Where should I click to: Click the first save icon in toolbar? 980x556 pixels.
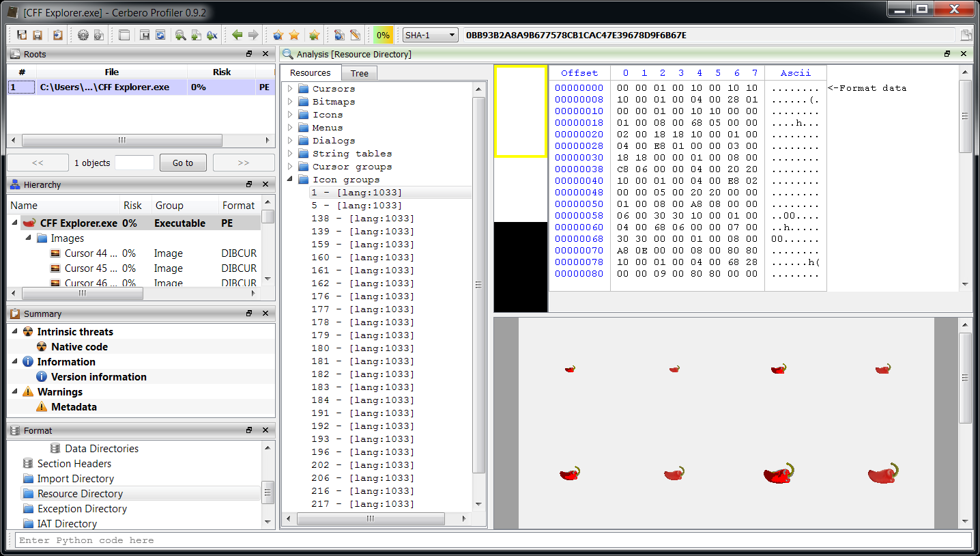(x=22, y=35)
